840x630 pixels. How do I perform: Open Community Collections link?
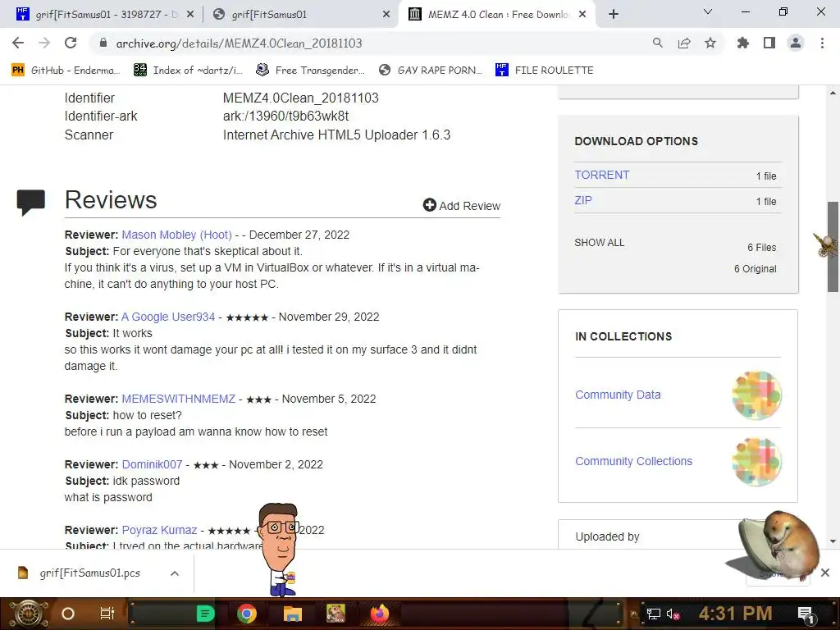pyautogui.click(x=634, y=461)
